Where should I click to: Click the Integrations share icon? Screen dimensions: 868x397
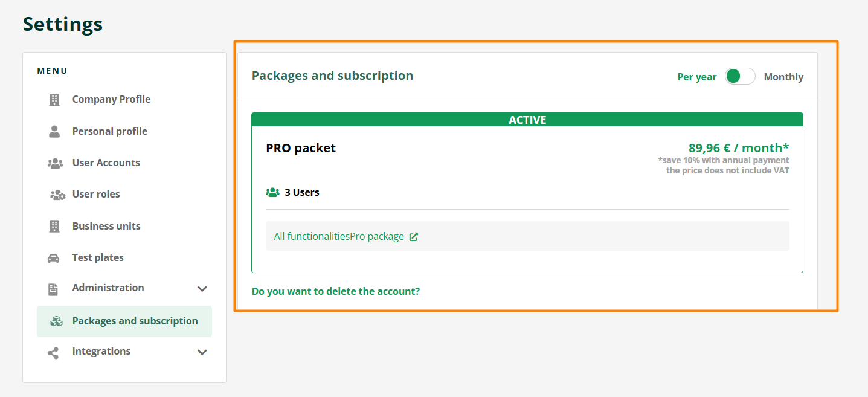click(x=54, y=353)
